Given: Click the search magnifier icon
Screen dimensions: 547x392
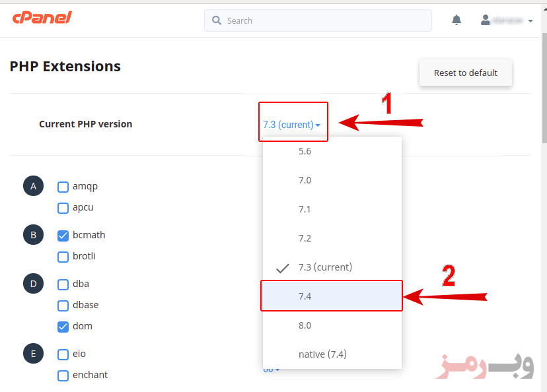Looking at the screenshot, I should click(x=217, y=20).
